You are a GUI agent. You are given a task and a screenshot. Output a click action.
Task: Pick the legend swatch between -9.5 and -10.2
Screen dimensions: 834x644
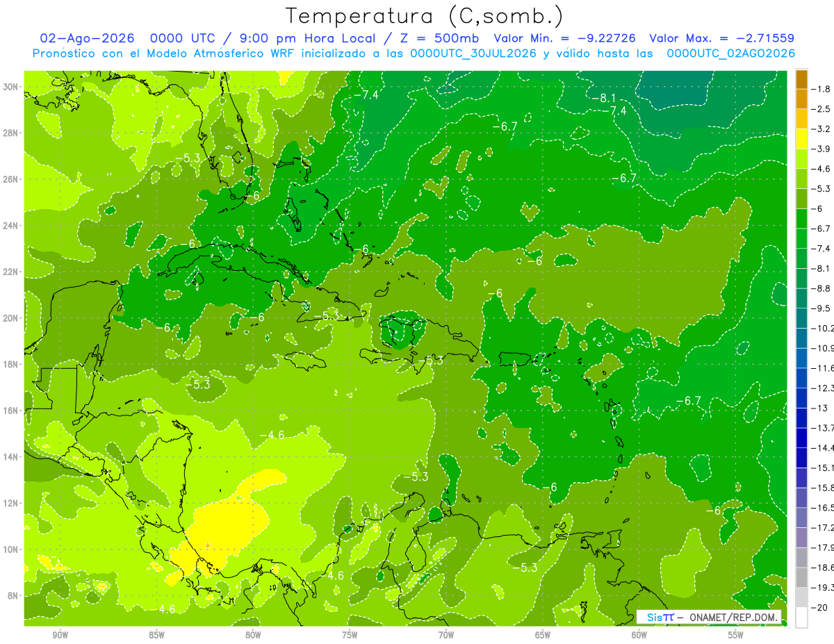tap(801, 318)
